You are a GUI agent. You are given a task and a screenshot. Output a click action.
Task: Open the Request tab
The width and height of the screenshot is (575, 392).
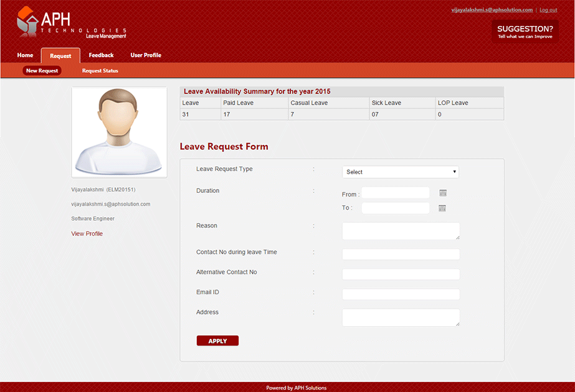point(60,56)
